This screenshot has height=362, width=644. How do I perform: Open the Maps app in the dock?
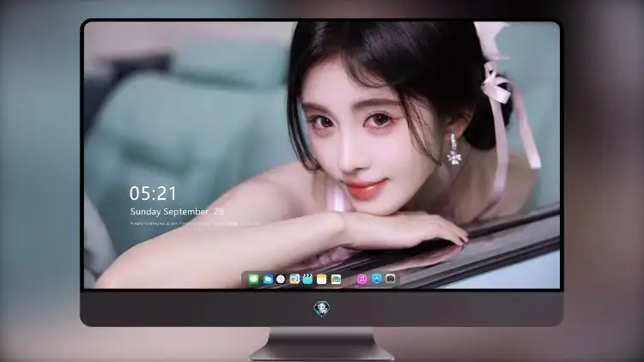(x=336, y=280)
